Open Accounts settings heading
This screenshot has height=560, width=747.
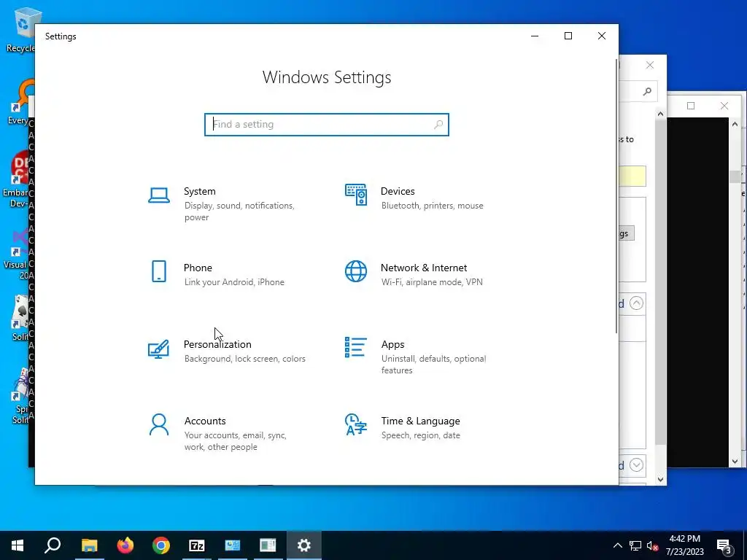[x=205, y=421]
